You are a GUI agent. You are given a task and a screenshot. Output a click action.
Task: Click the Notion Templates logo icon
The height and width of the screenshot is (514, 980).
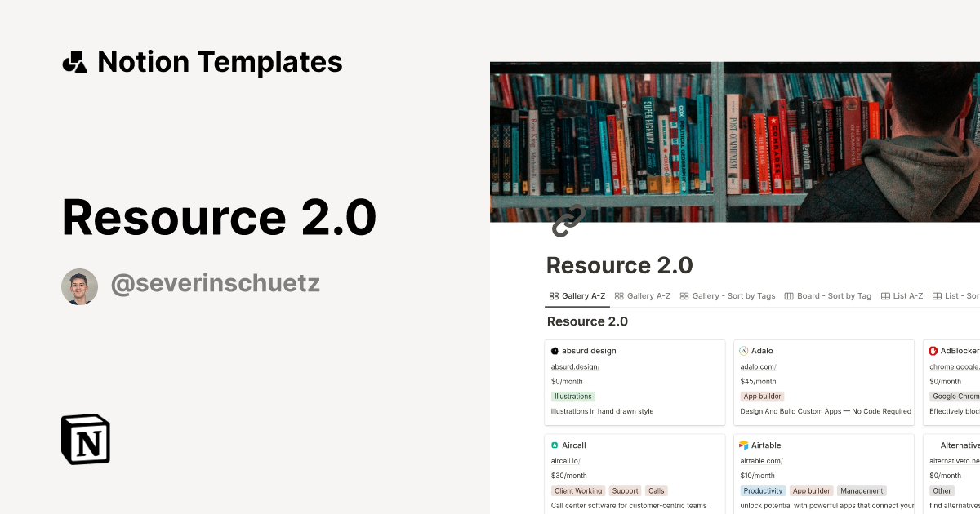74,61
